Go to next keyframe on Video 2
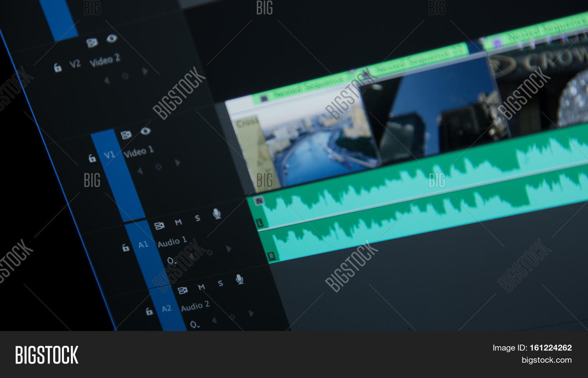This screenshot has width=588, height=378. click(x=145, y=71)
